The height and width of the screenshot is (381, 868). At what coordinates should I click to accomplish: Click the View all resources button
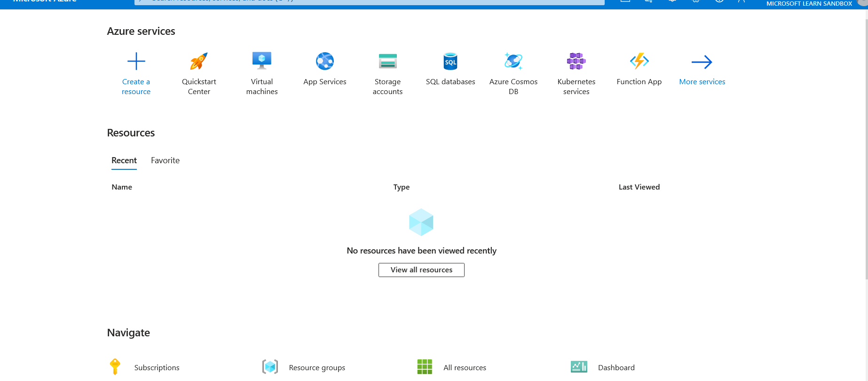(421, 270)
